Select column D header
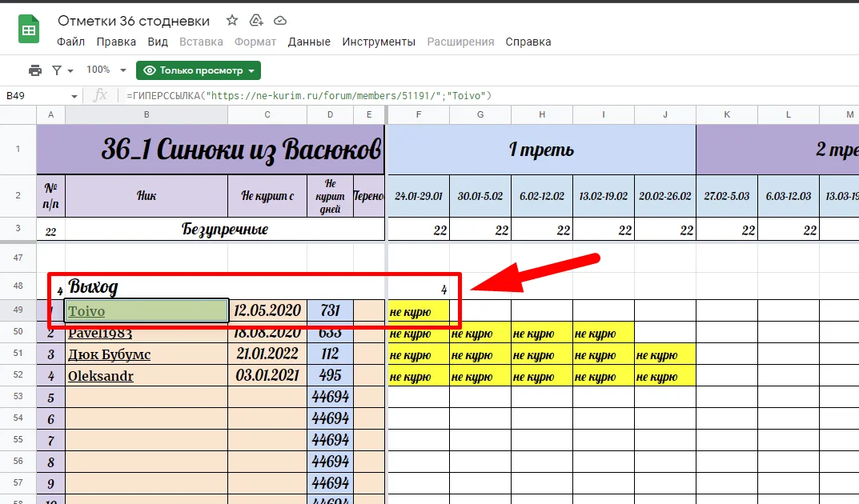The height and width of the screenshot is (504, 859). click(x=330, y=115)
